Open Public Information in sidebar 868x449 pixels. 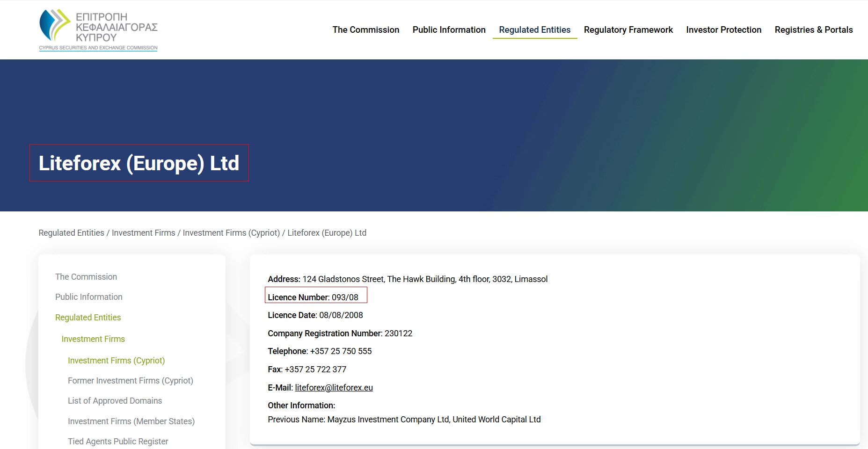coord(89,297)
